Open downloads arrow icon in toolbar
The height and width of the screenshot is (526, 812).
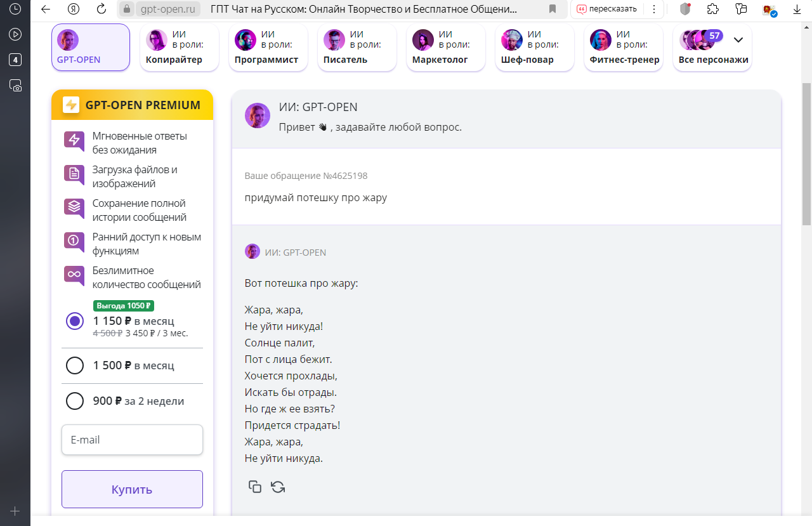tap(797, 9)
